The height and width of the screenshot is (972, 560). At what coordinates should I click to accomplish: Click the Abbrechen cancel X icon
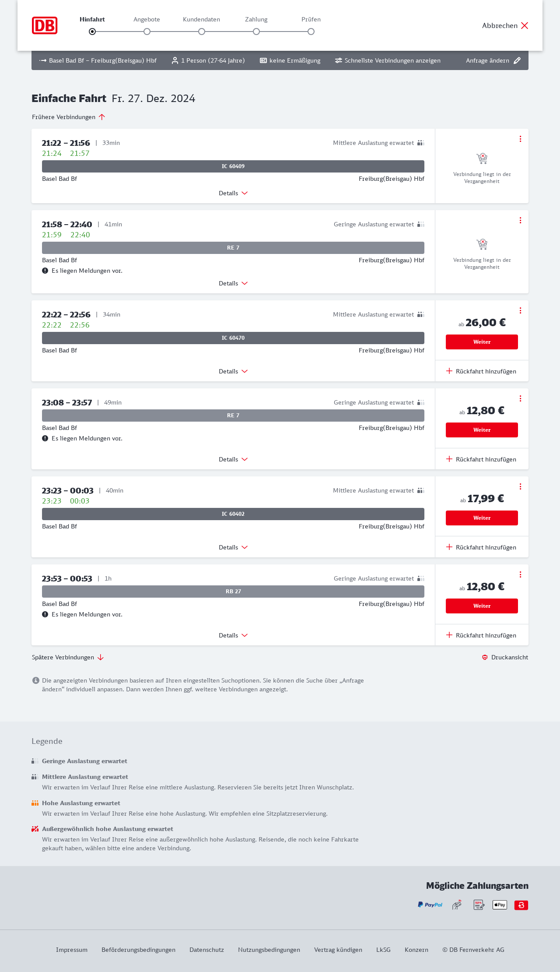pyautogui.click(x=525, y=25)
